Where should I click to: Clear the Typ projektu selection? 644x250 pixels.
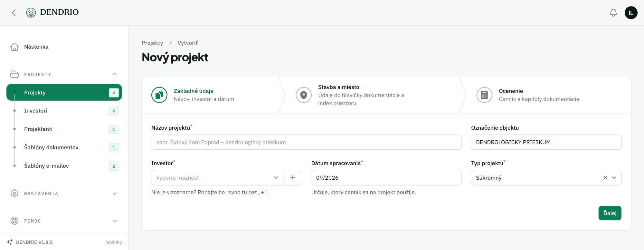(x=605, y=178)
